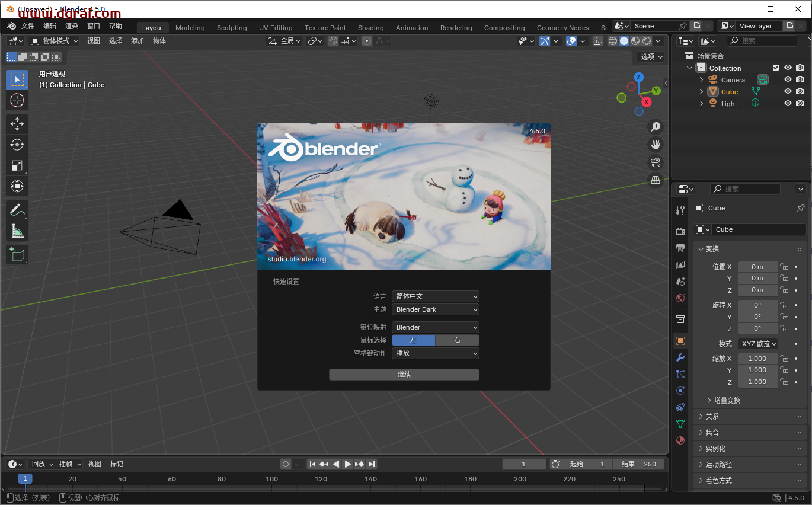Switch to the UV Editing workspace tab
812x505 pixels.
[276, 28]
